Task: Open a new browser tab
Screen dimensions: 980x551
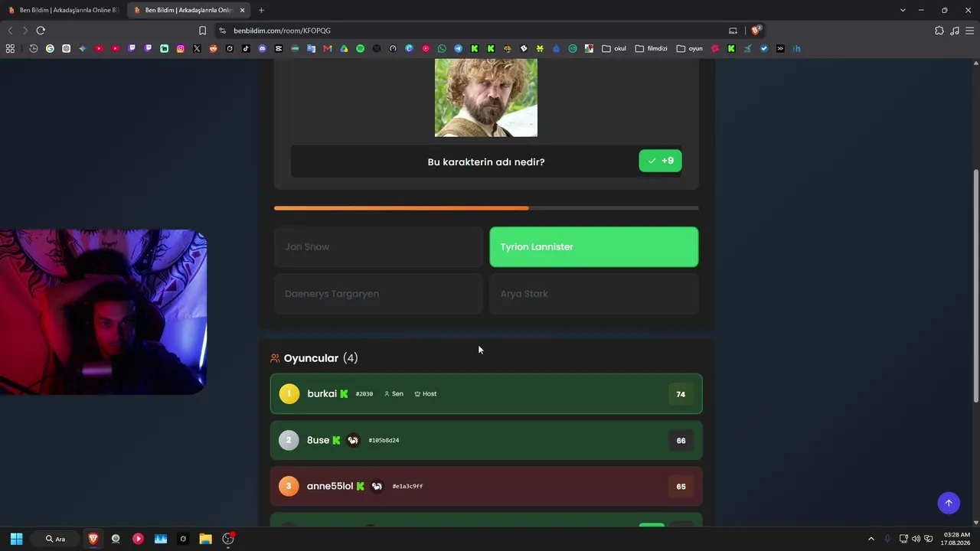Action: 261,10
